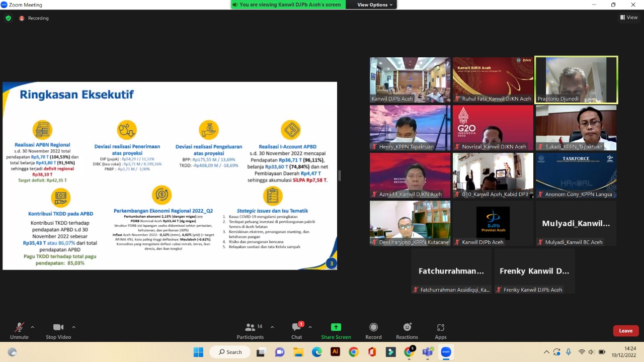This screenshot has width=644, height=362.
Task: Select Fatchurrahman Assidiqqi tile
Action: [451, 271]
